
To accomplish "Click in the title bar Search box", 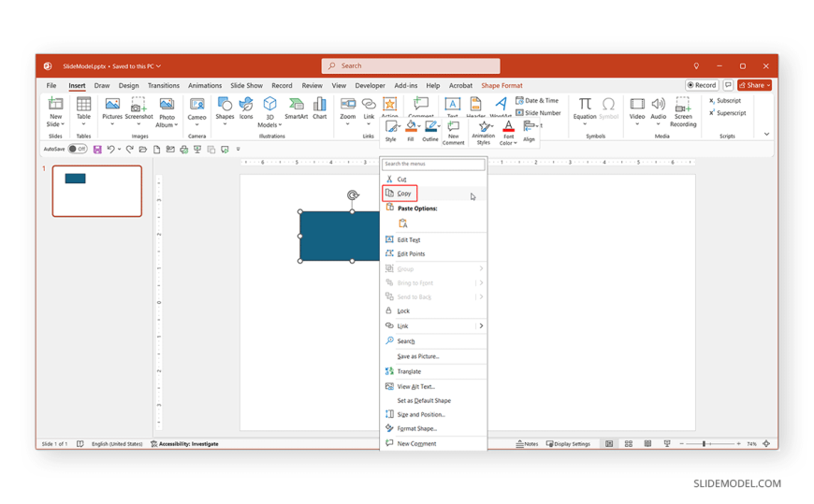I will 411,65.
